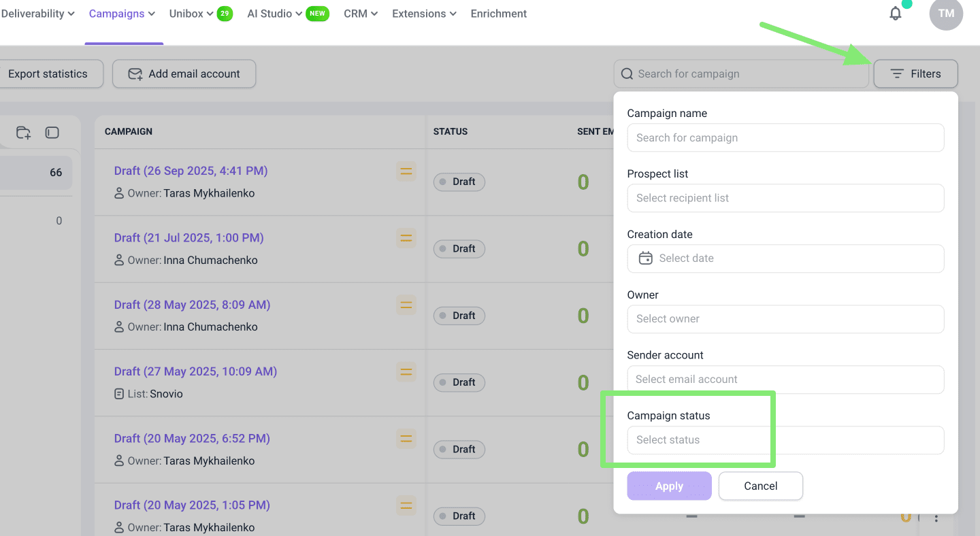Open the Campaigns menu
Image resolution: width=980 pixels, height=536 pixels.
coord(122,14)
